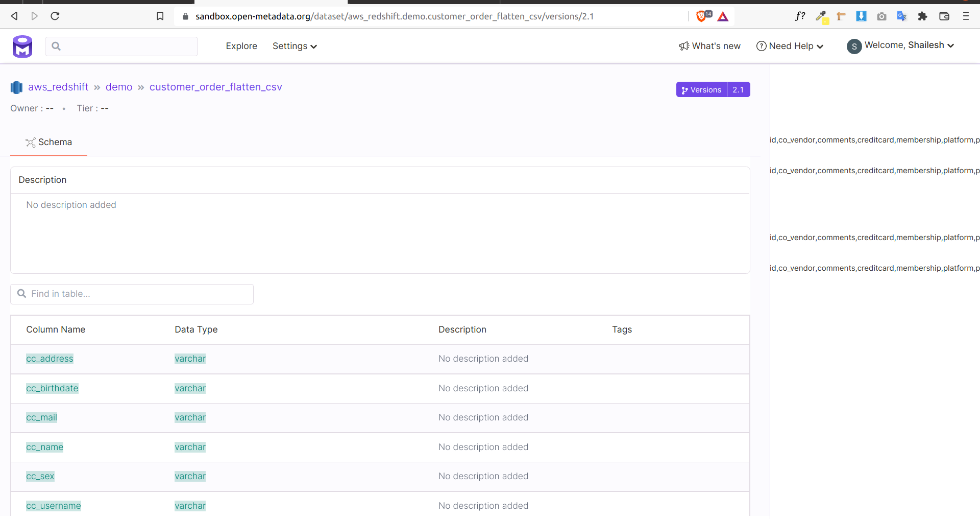Click the Need Help question mark icon

(761, 46)
